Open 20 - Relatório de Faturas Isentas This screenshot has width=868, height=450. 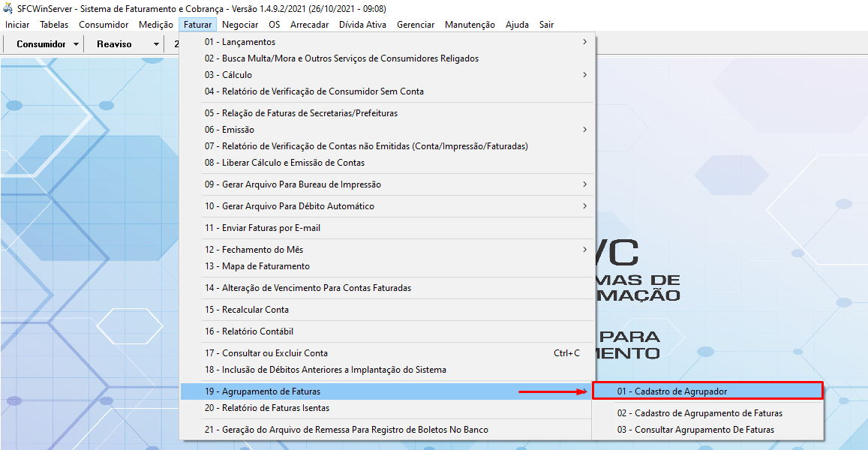tap(267, 408)
